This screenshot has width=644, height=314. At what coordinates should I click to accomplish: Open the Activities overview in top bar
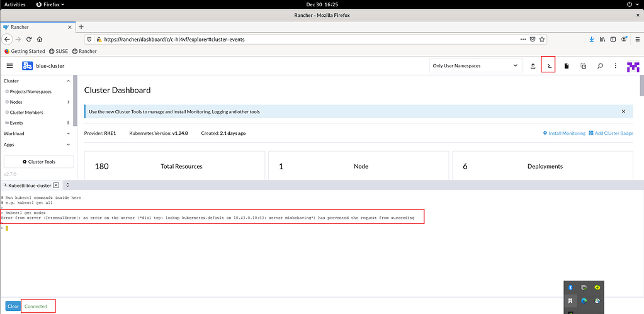click(x=15, y=4)
